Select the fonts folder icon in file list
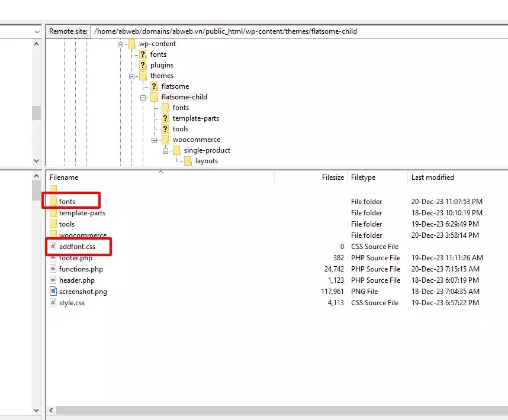The image size is (508, 420). click(53, 202)
